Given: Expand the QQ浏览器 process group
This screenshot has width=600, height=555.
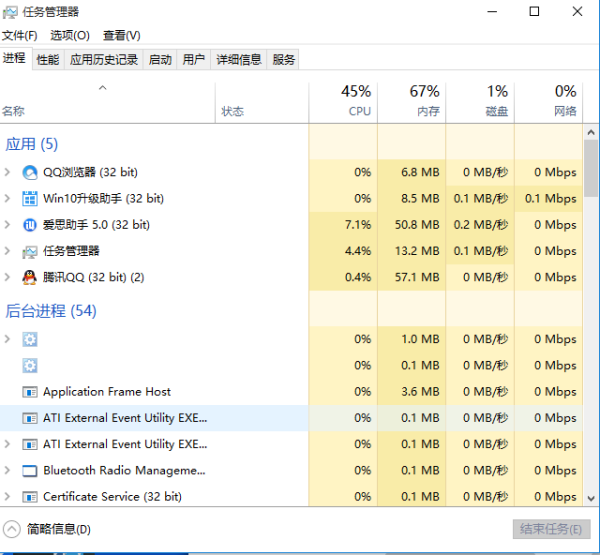Looking at the screenshot, I should (x=8, y=172).
